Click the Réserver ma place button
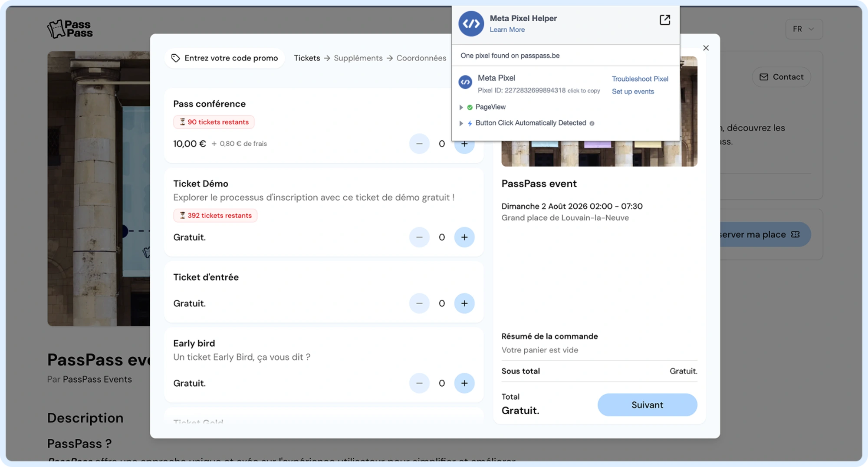The image size is (868, 467). click(x=765, y=235)
